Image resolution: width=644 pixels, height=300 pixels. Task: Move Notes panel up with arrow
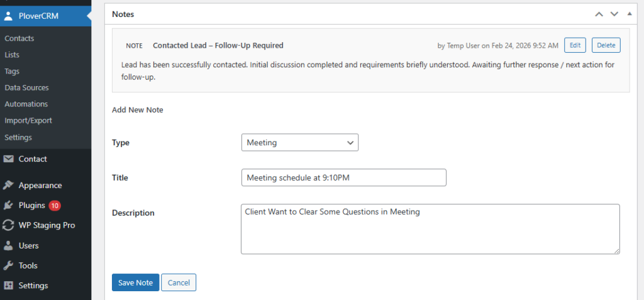click(x=599, y=14)
